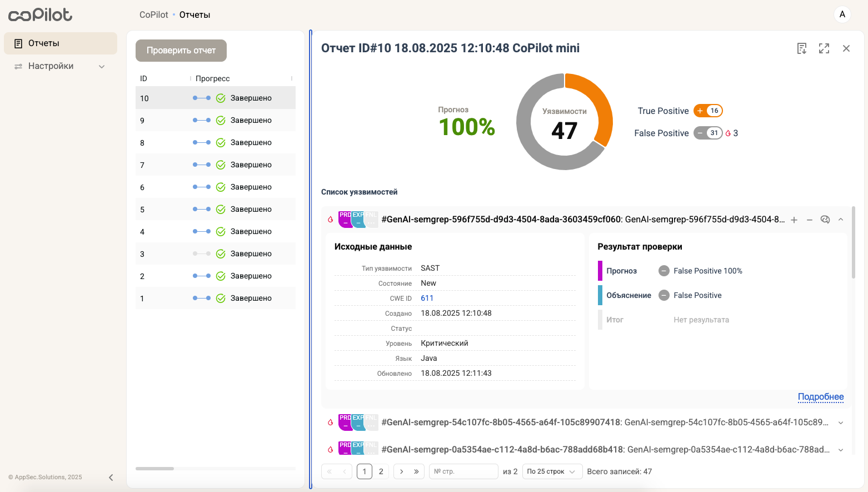Click the CoPilot logo
Viewport: 868px width, 492px height.
point(40,14)
